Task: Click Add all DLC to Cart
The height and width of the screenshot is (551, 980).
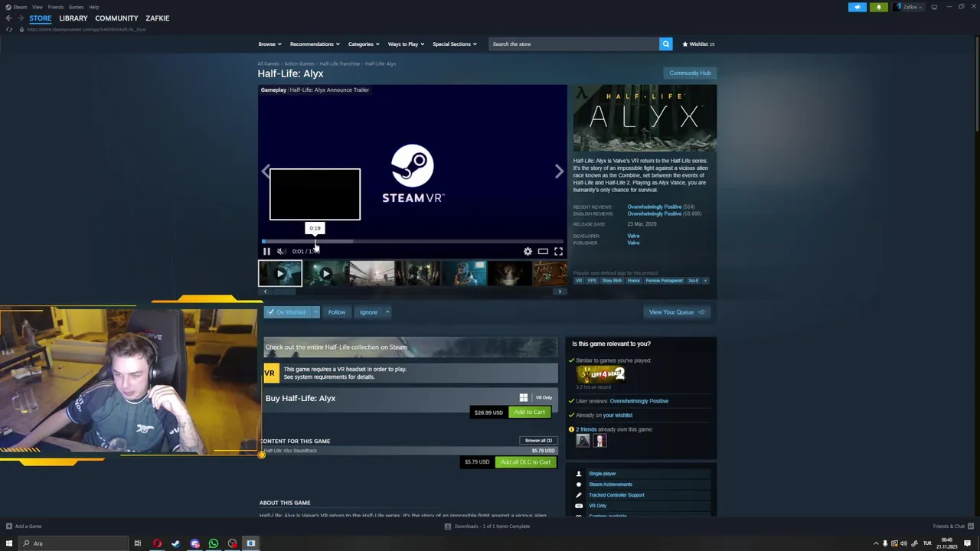Action: (x=525, y=462)
